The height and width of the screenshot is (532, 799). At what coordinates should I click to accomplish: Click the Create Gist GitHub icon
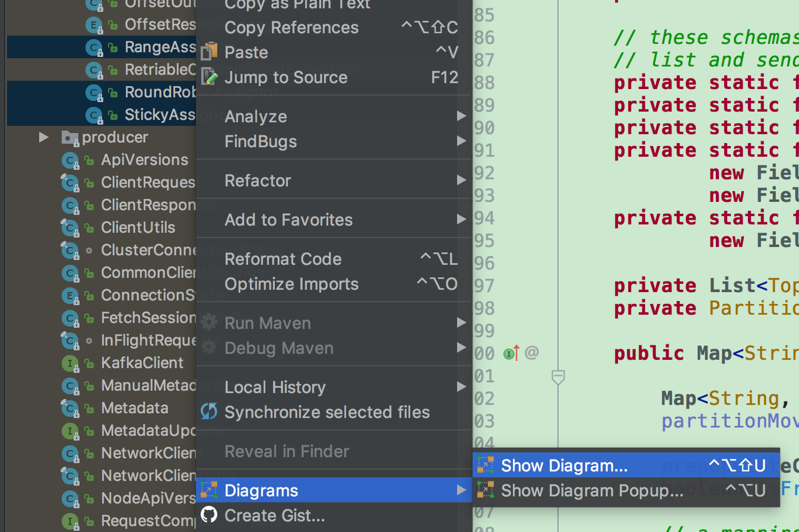pos(209,515)
